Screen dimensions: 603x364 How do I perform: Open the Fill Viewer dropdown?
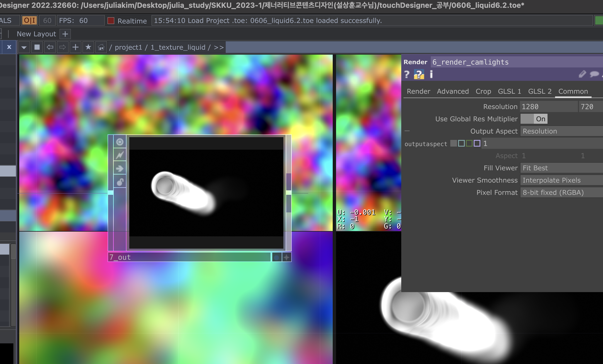pos(560,168)
